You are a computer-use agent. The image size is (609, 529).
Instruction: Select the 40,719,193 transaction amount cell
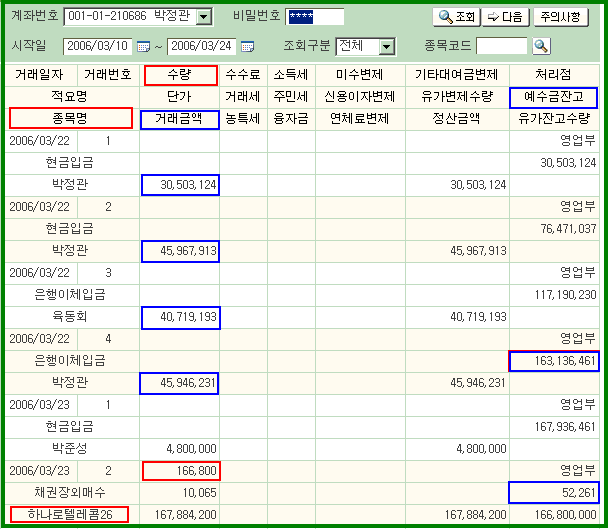pyautogui.click(x=181, y=316)
